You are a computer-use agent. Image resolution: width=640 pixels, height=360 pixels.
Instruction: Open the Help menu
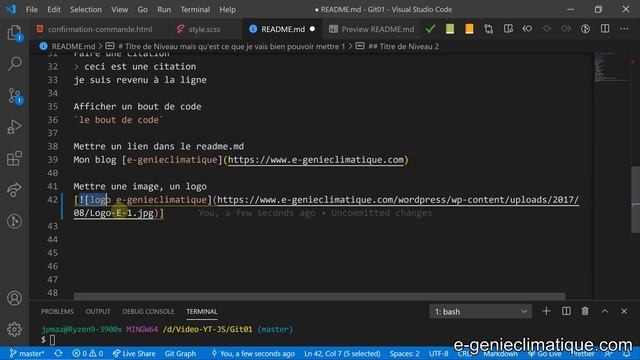point(227,9)
